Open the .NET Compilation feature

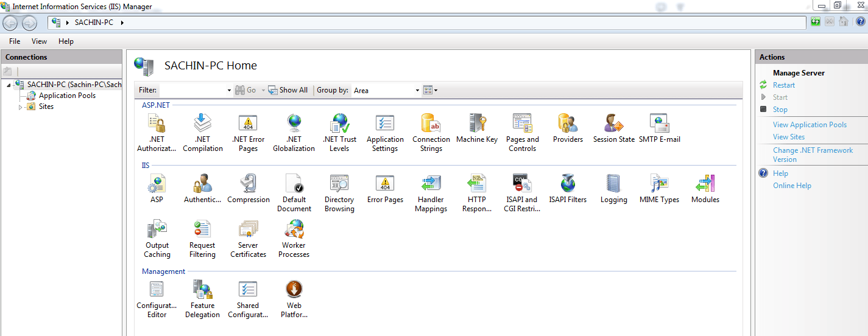coord(202,133)
